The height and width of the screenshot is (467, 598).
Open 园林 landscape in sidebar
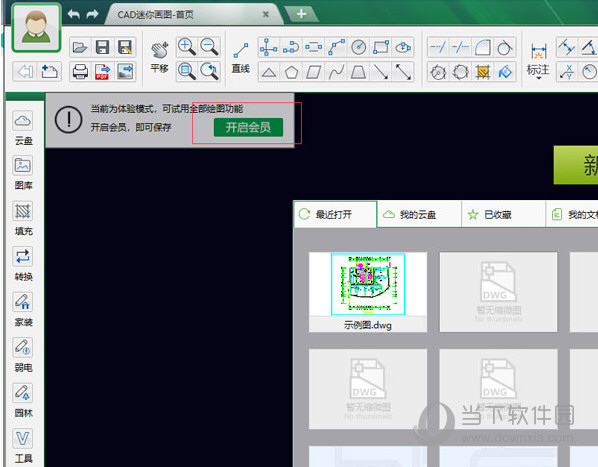[23, 400]
